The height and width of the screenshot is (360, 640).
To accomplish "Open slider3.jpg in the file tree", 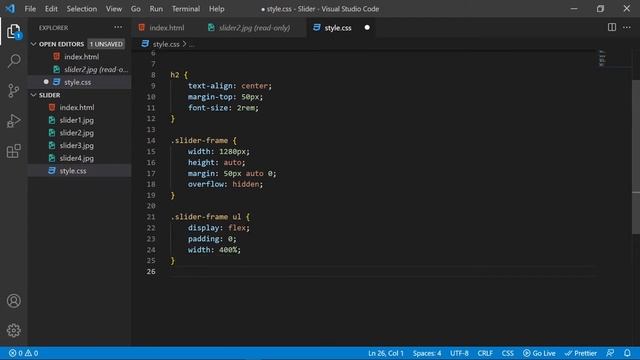I will (76, 145).
